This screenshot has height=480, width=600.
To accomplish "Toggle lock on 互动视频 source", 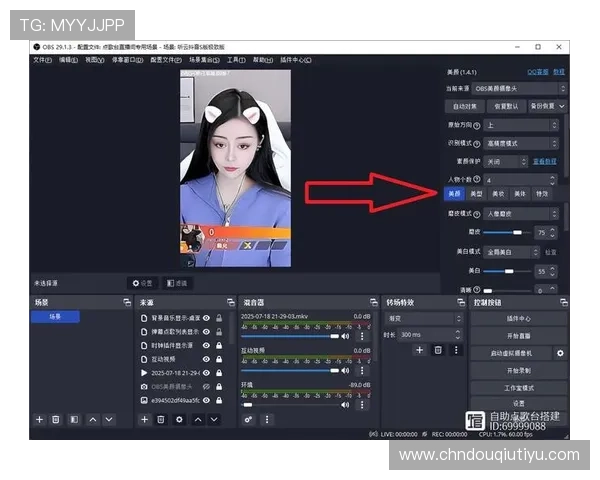I will (x=219, y=359).
